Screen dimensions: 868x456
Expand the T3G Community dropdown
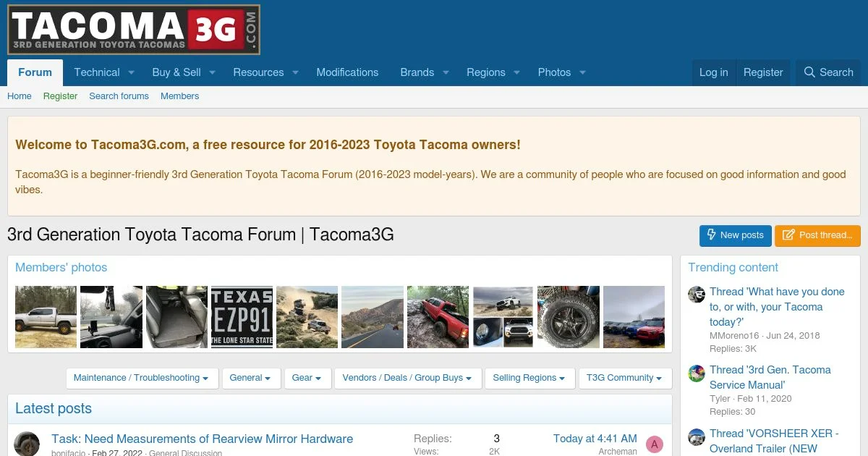coord(625,378)
